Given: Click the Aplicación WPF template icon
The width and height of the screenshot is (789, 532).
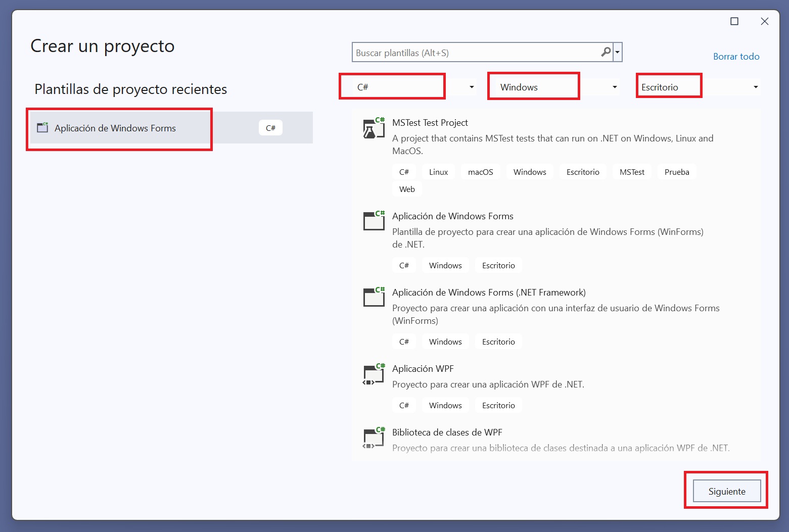Looking at the screenshot, I should coord(374,374).
